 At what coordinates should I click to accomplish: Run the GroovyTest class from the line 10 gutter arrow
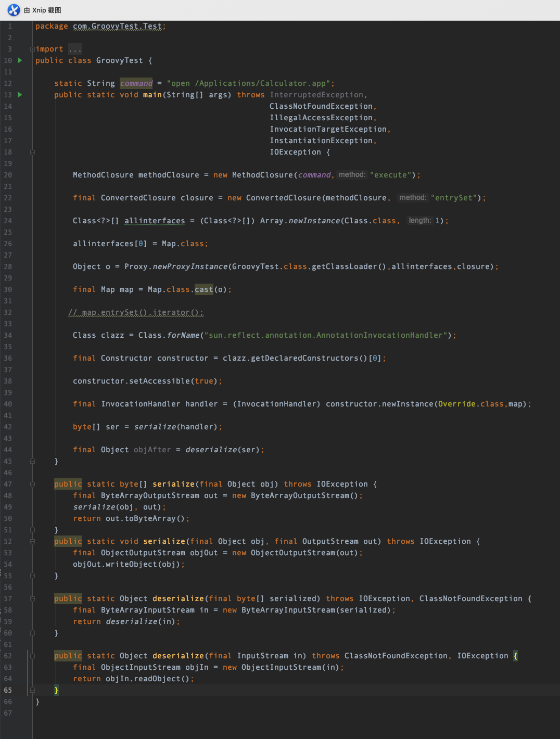click(20, 60)
